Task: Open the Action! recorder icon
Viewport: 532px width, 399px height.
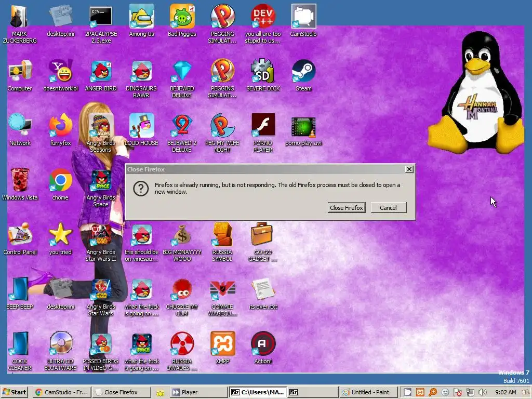Action: tap(263, 348)
